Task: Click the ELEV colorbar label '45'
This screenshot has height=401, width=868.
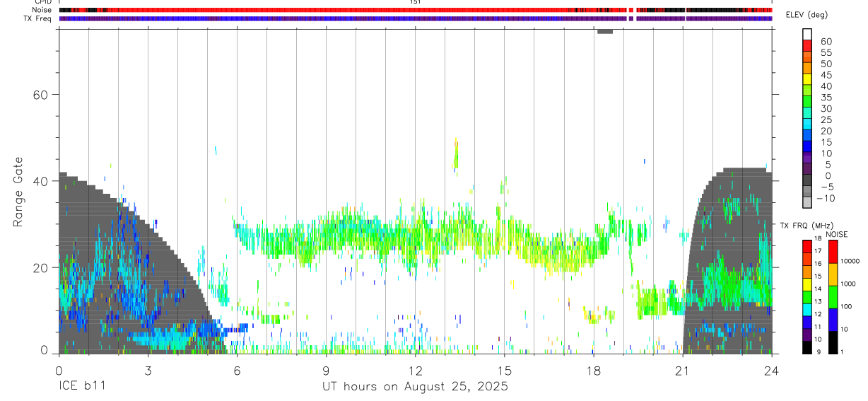Action: point(826,76)
